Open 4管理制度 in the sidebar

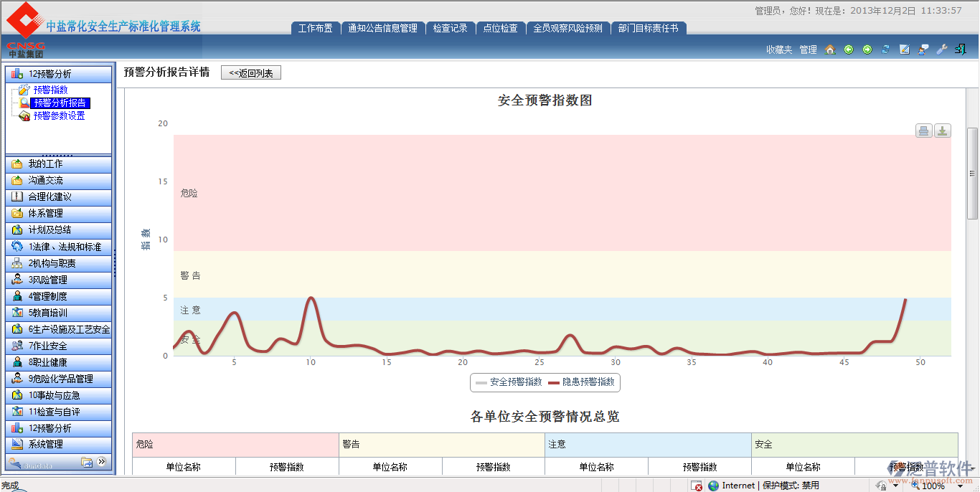(x=59, y=296)
